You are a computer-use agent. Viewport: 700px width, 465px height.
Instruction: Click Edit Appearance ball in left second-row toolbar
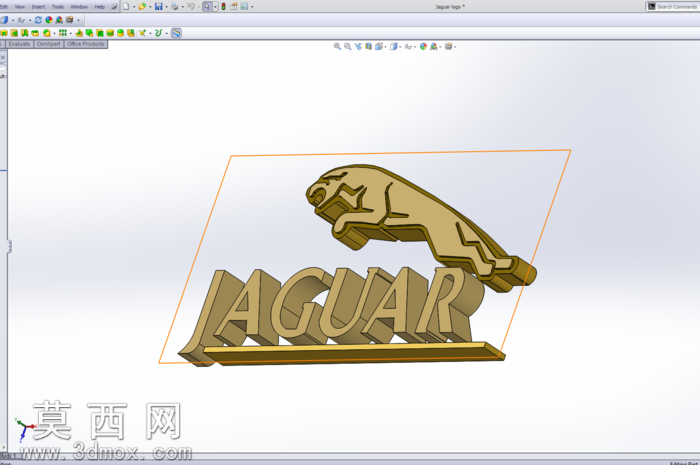49,20
